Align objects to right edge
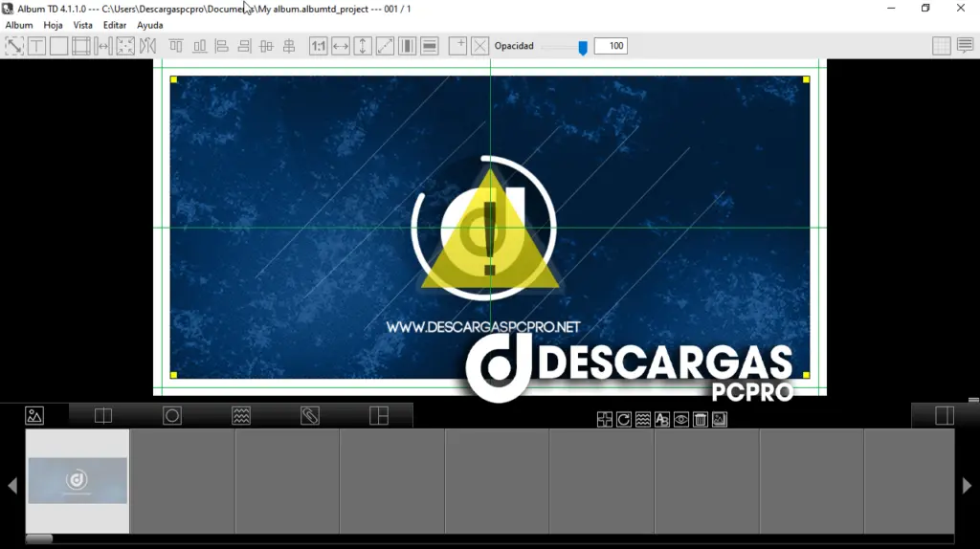This screenshot has width=980, height=549. (x=244, y=46)
